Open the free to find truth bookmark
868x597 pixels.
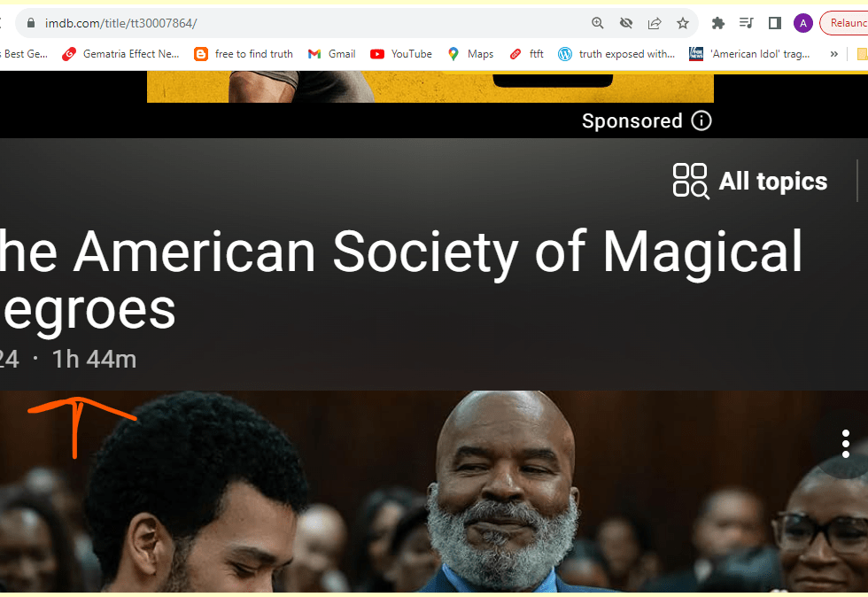244,54
